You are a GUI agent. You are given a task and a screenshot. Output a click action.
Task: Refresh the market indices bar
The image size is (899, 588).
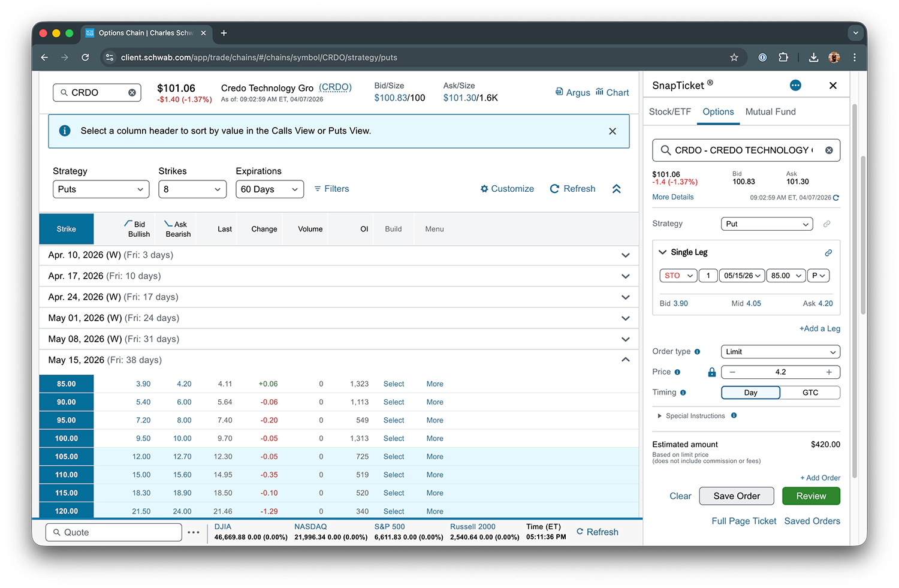coord(597,532)
